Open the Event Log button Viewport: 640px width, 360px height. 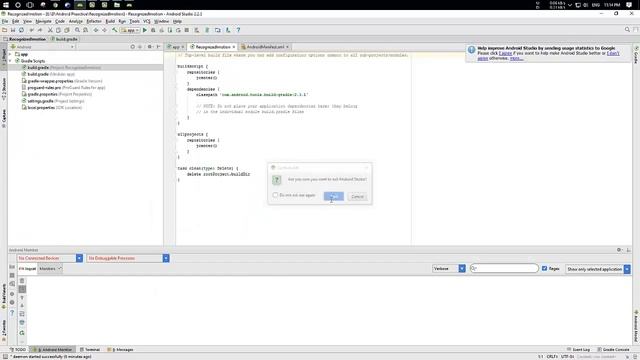pyautogui.click(x=578, y=350)
